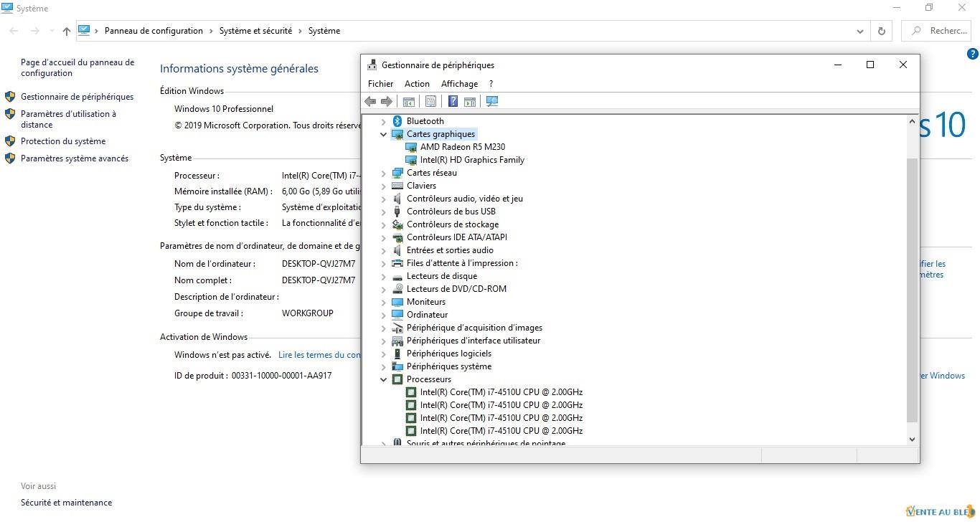This screenshot has width=980, height=522.
Task: Click the USB icon beside Contrôleurs de bus USB
Action: (x=397, y=212)
